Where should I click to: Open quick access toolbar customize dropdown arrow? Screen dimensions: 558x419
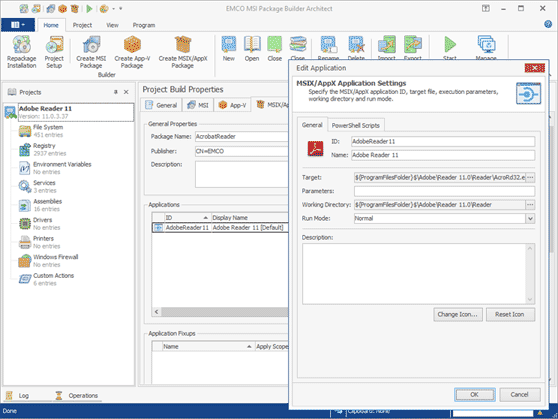pos(121,9)
